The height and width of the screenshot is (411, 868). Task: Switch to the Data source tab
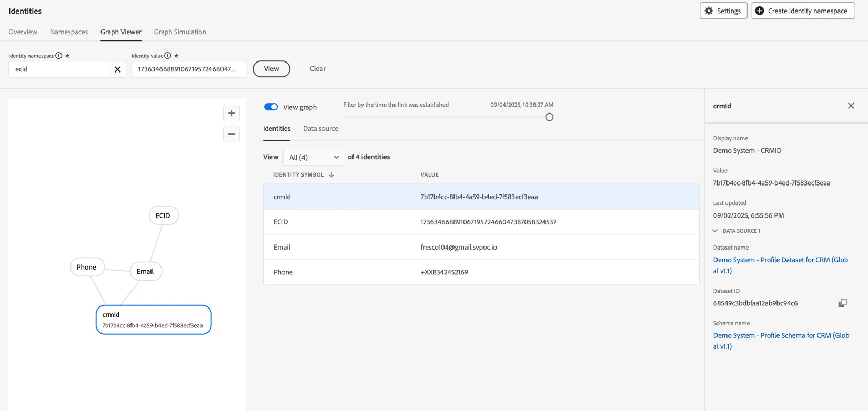coord(320,128)
